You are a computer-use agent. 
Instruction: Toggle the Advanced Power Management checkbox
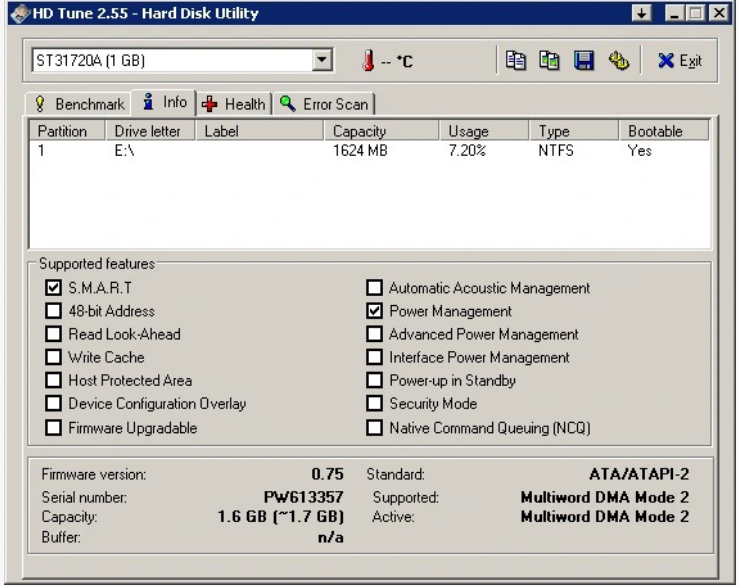point(374,334)
